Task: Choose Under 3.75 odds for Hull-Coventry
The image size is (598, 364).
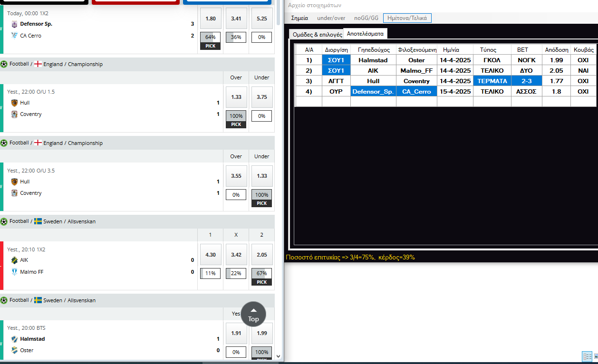Action: pyautogui.click(x=261, y=97)
